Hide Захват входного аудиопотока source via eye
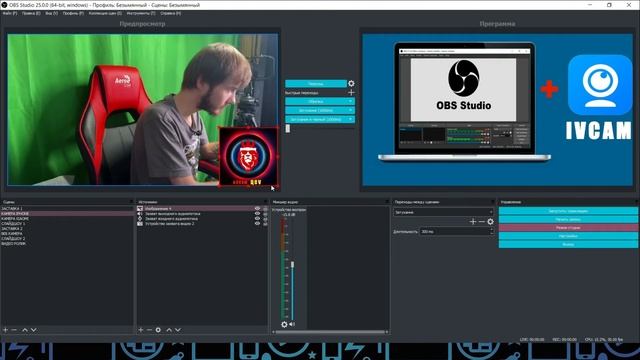The height and width of the screenshot is (360, 640). (257, 218)
